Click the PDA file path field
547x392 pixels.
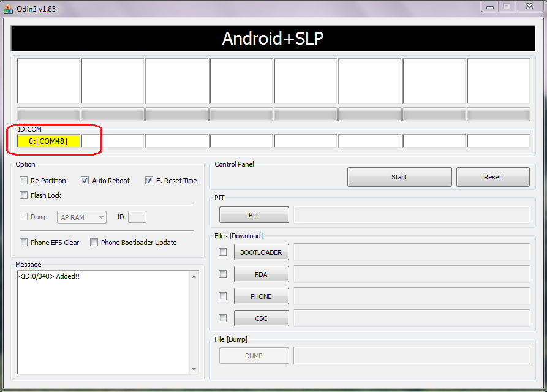point(412,274)
